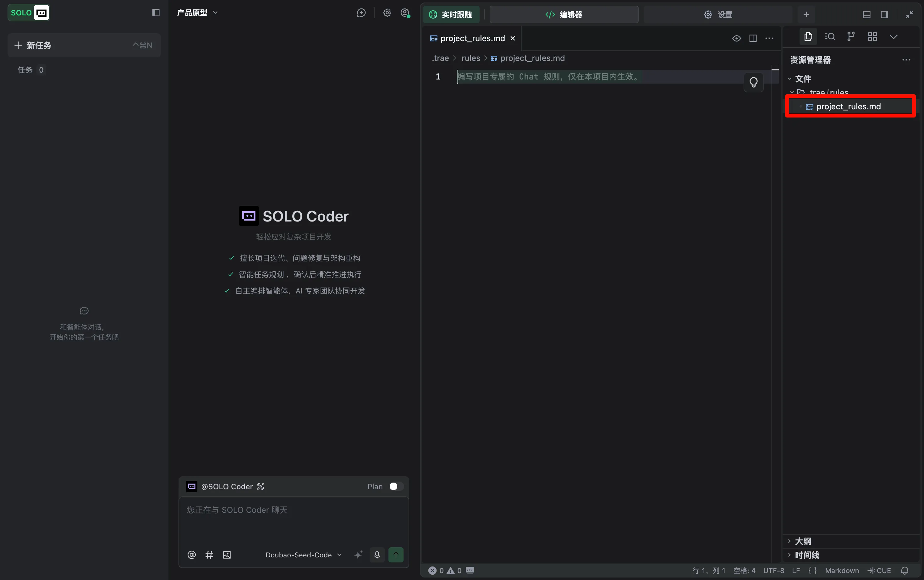The height and width of the screenshot is (580, 924).
Task: Open the extensions grid icon
Action: coord(872,36)
